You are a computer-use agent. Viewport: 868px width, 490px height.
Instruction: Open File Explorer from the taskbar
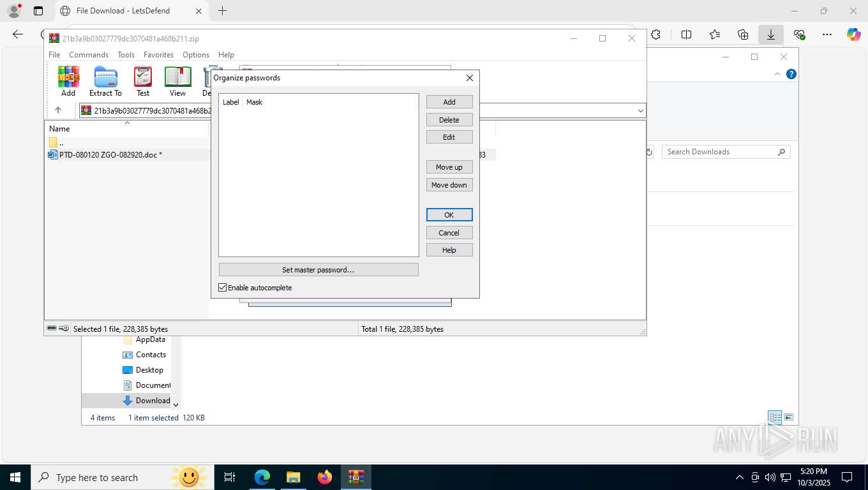293,477
